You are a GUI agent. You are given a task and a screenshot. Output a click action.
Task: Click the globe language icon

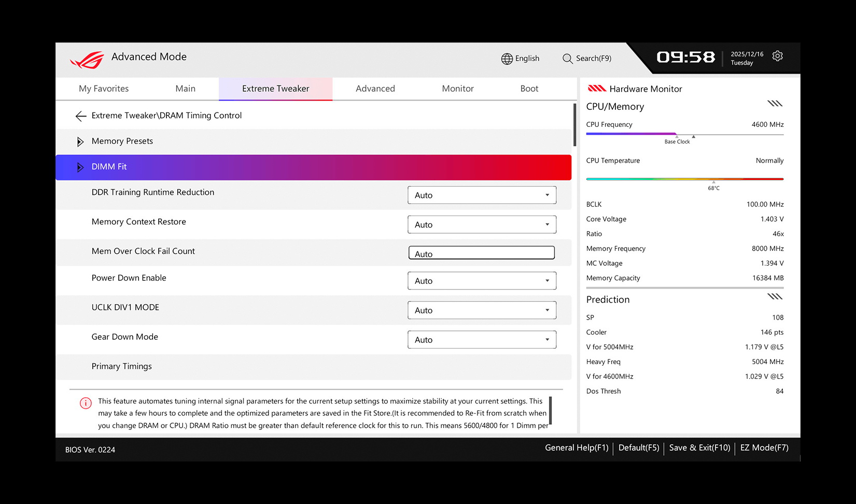pyautogui.click(x=507, y=59)
